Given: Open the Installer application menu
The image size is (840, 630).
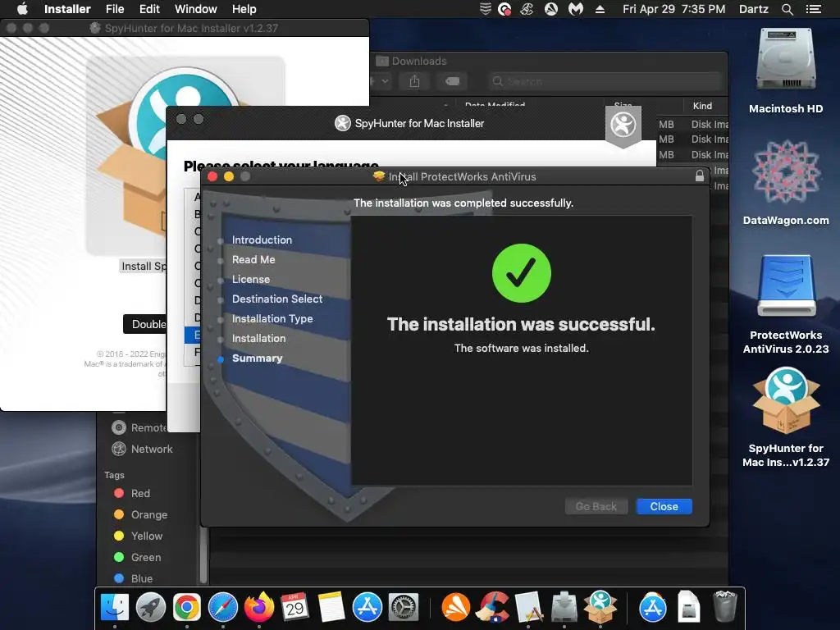Looking at the screenshot, I should 67,9.
